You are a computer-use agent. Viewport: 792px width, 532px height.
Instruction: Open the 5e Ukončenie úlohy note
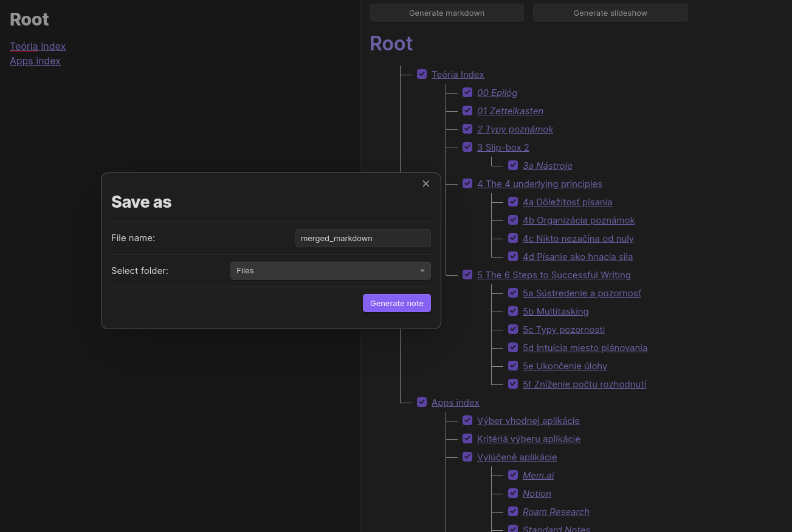click(x=565, y=366)
